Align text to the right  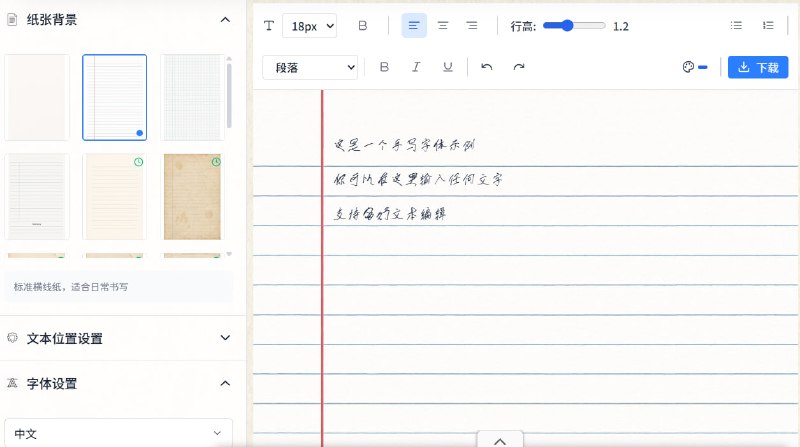(472, 26)
